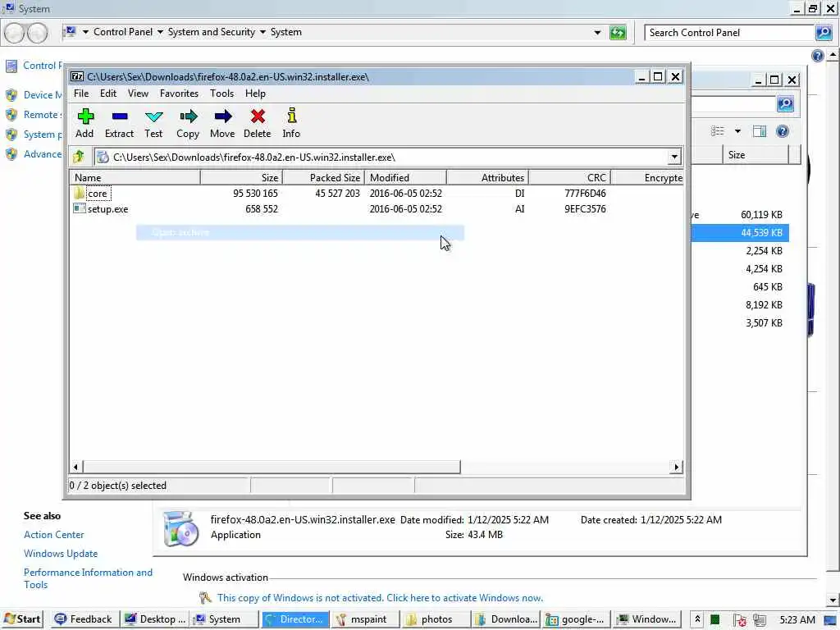
Task: Click the Start button on taskbar
Action: coord(22,619)
